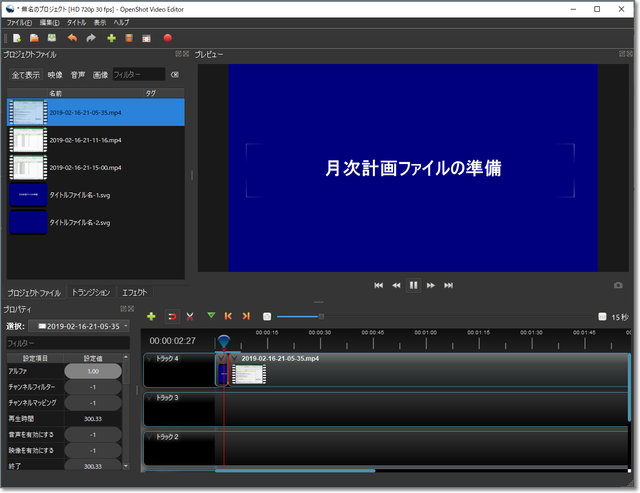This screenshot has height=493, width=640.
Task: Add a track with the timeline plus icon
Action: pyautogui.click(x=151, y=316)
